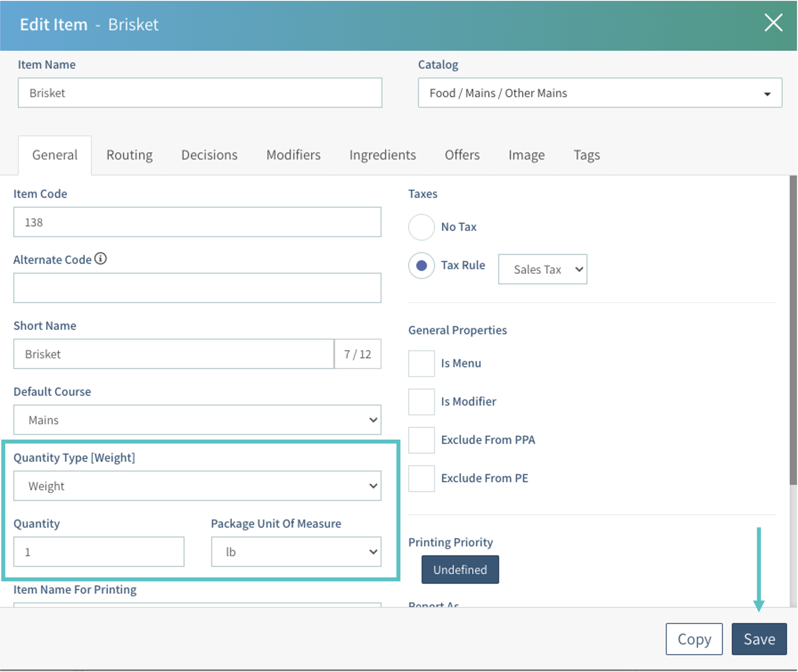Expand the Sales Tax rule dropdown

[542, 269]
